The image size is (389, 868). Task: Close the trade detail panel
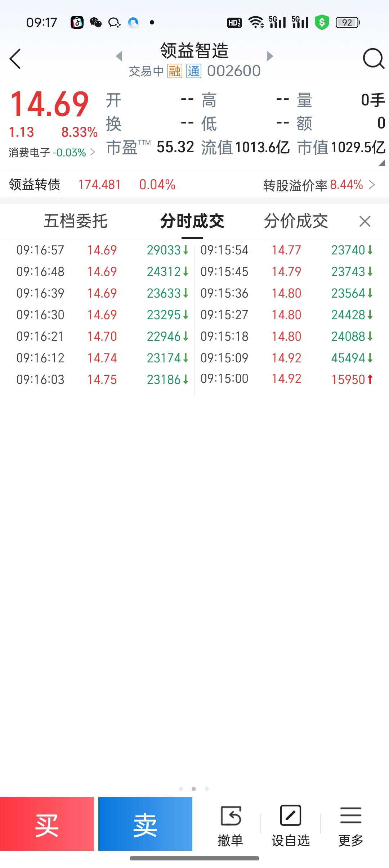[365, 221]
